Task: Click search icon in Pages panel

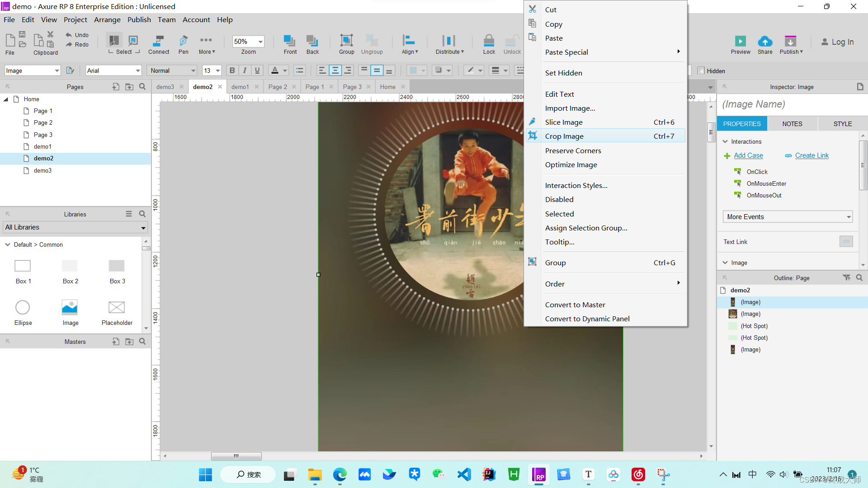Action: click(x=142, y=87)
